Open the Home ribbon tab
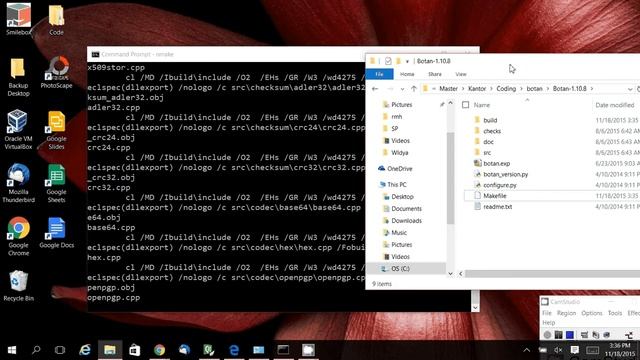 click(407, 74)
